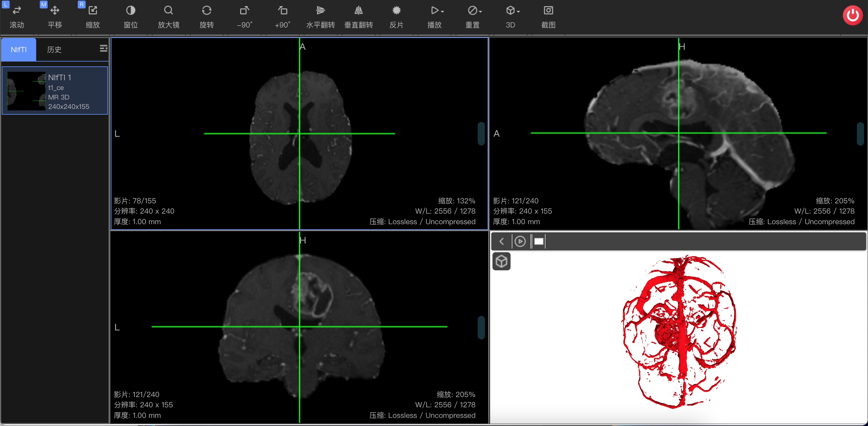Click the 缩放: 132% zoom value
868x426 pixels.
tap(457, 201)
